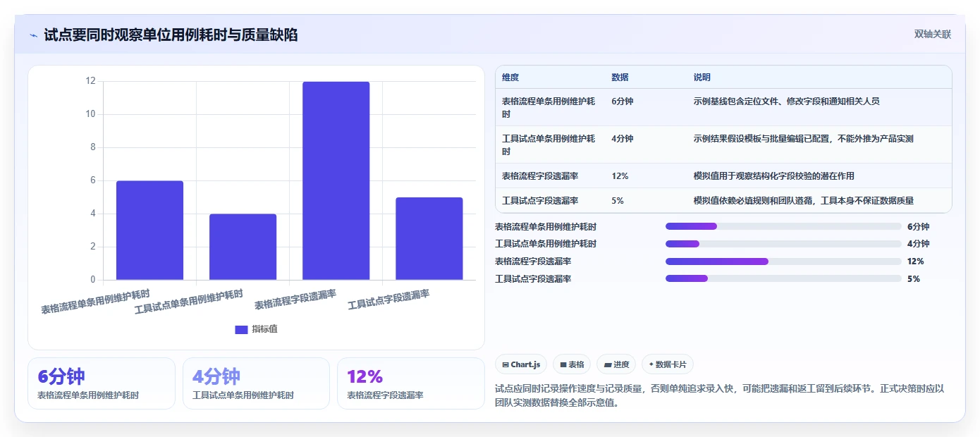Click the sparkle icon in 数据卡片 chip

pyautogui.click(x=651, y=365)
